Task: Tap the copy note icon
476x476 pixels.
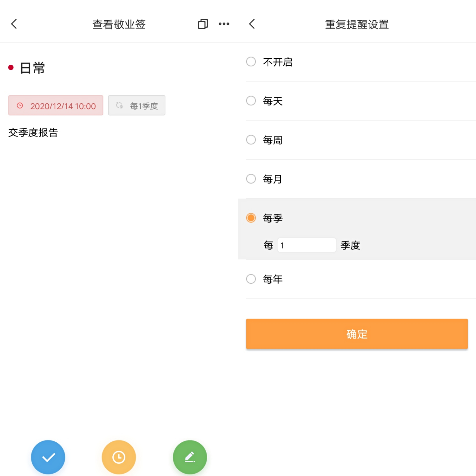Action: coord(203,24)
